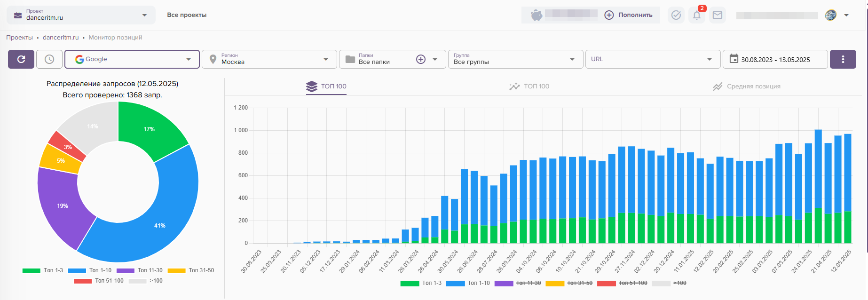Viewport: 868px width, 300px height.
Task: Click the add folder plus icon
Action: pos(421,59)
